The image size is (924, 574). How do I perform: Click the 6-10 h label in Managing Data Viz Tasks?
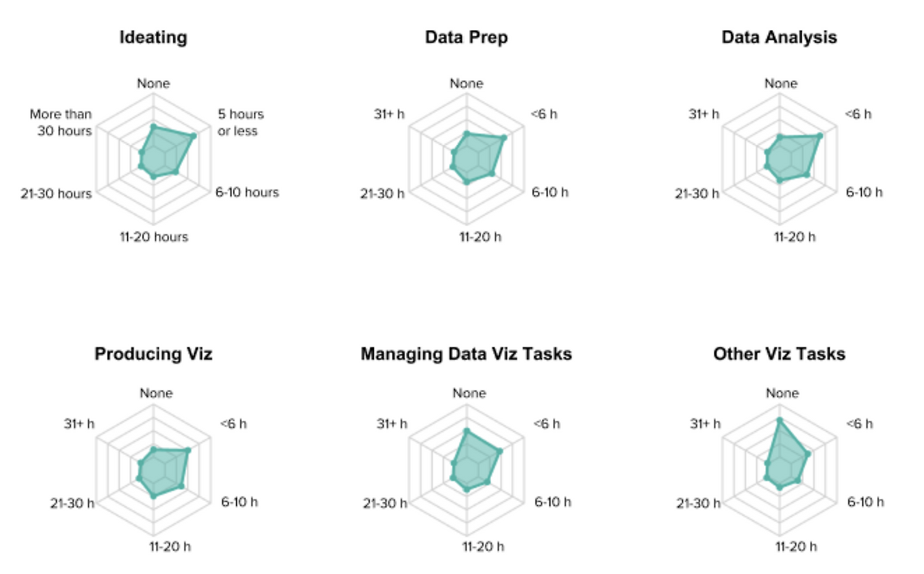click(553, 502)
